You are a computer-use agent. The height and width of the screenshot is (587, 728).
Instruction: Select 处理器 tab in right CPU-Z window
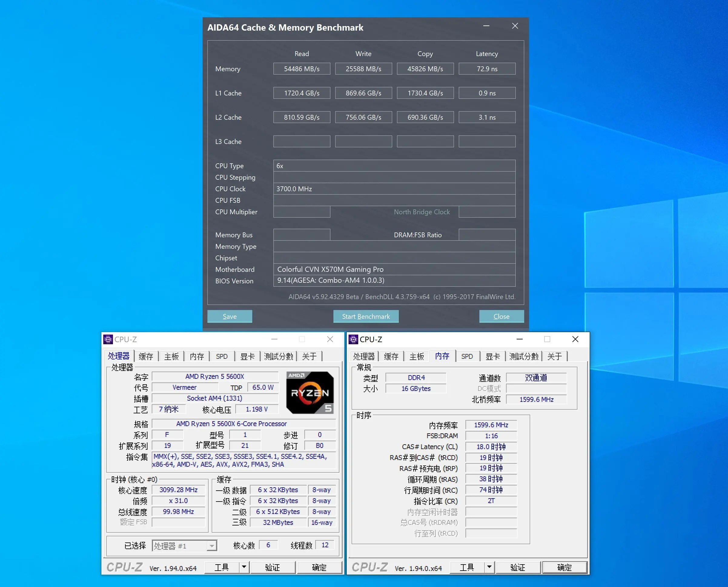pyautogui.click(x=364, y=356)
